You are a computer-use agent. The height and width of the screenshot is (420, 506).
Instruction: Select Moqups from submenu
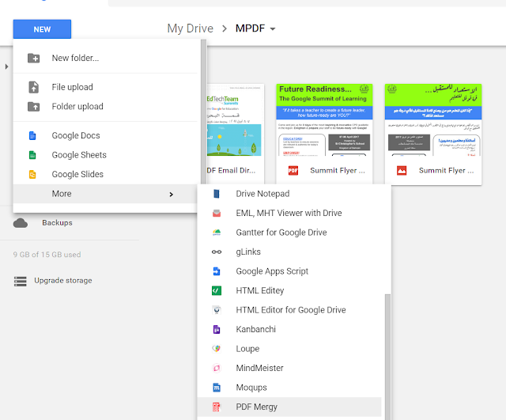pos(289,388)
